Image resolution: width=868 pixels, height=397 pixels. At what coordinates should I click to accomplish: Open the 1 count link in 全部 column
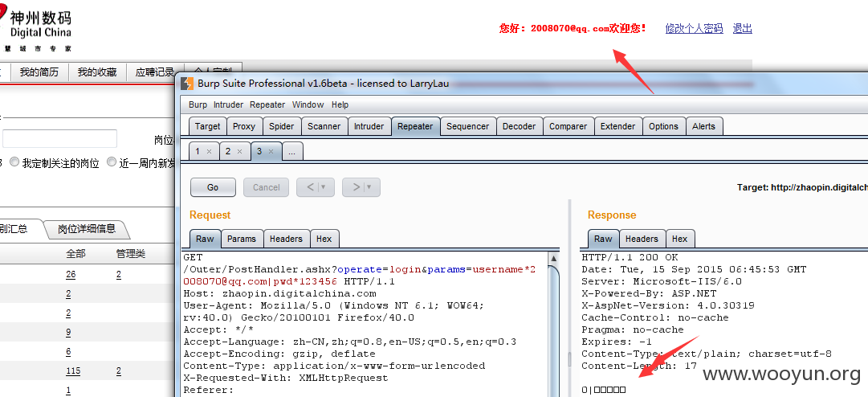(68, 391)
